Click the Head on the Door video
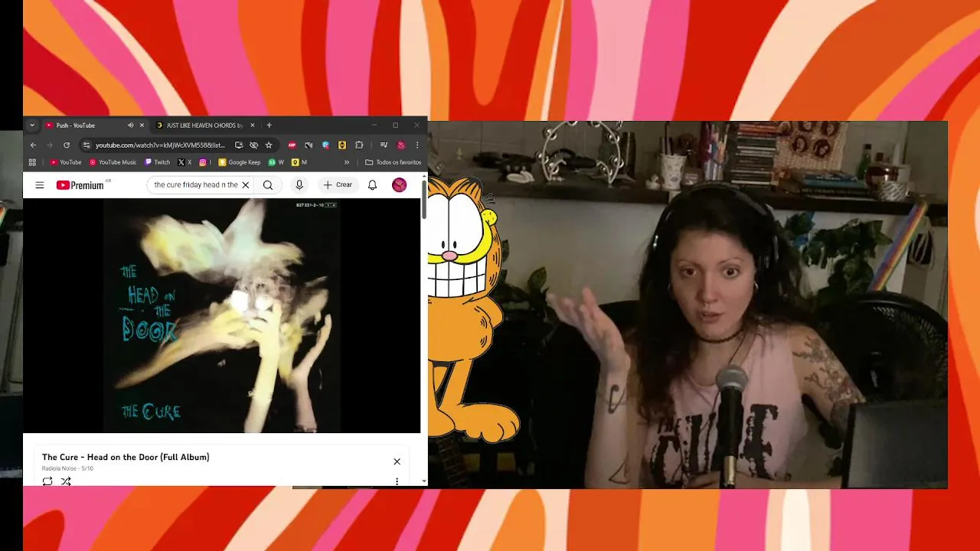Screen dimensions: 980x551 tap(221, 315)
